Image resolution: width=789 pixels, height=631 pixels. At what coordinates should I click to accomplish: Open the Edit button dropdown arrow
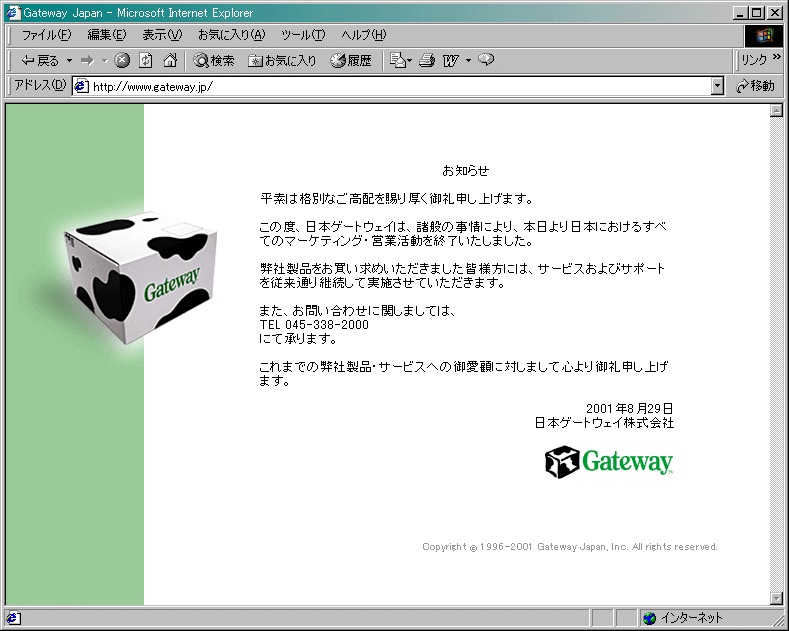click(x=468, y=61)
